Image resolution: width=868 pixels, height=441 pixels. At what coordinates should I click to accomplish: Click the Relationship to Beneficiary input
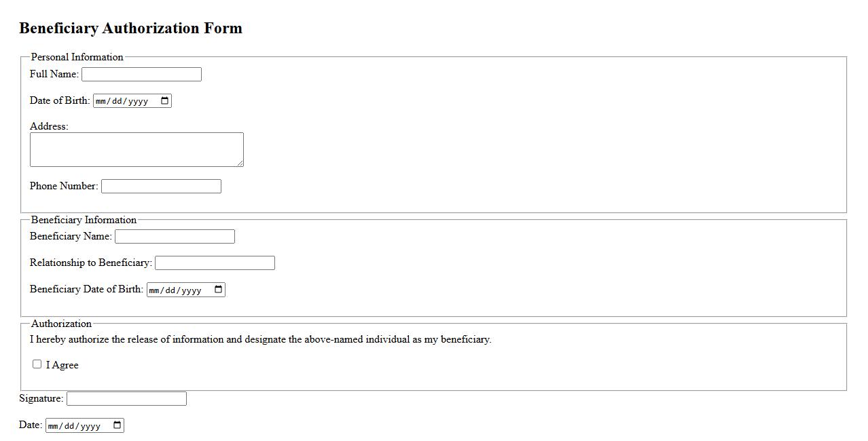point(215,263)
